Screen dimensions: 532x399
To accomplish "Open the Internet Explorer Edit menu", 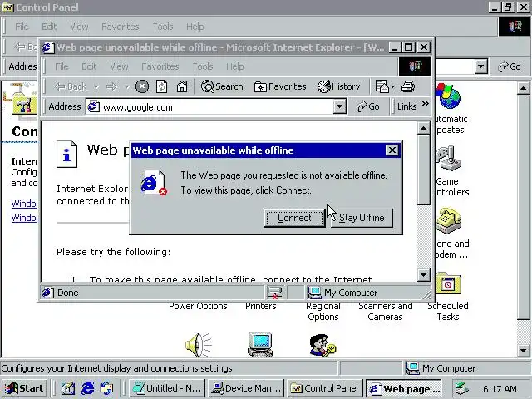I will [89, 66].
